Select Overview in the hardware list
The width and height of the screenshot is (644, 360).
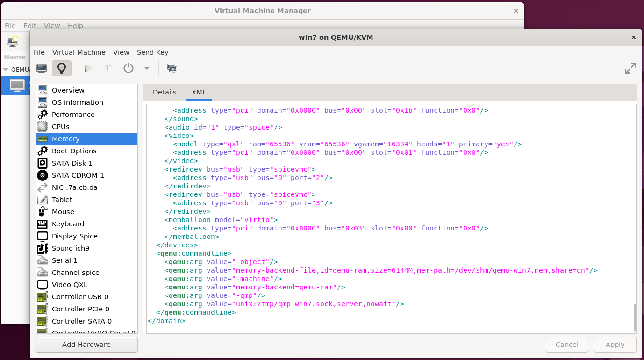(87, 90)
